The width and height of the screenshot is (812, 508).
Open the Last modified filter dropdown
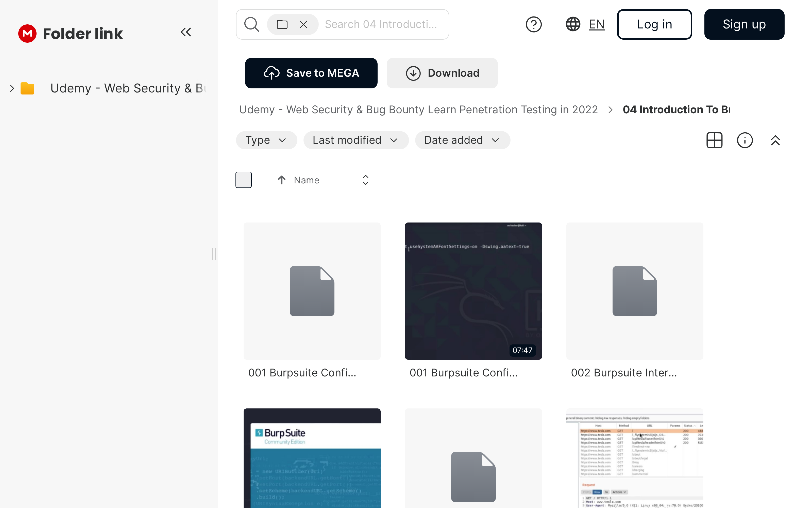356,140
